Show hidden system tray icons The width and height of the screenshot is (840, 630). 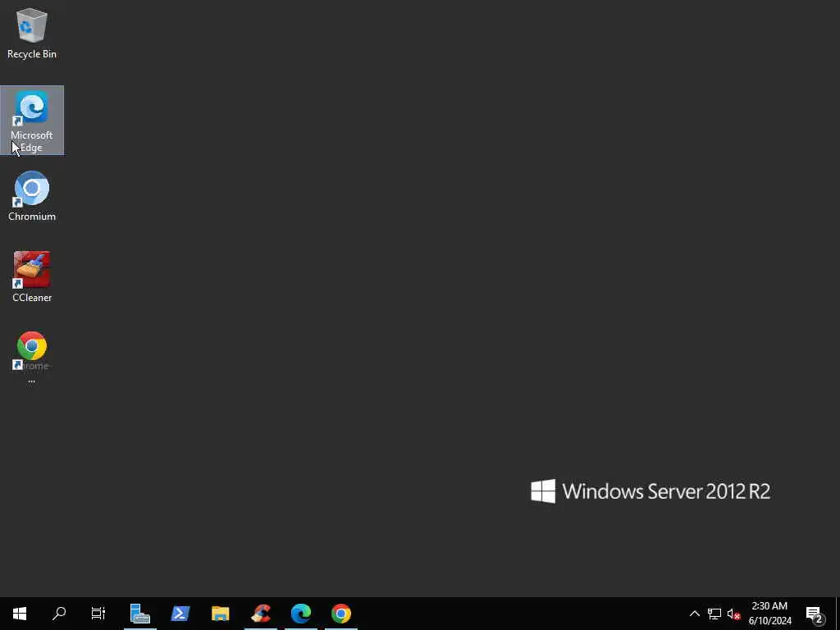tap(694, 614)
